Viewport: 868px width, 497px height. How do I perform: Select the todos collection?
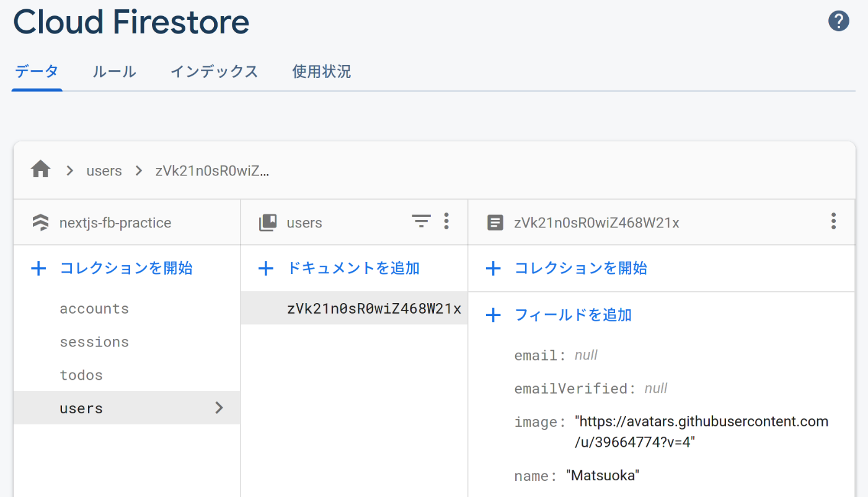(x=81, y=375)
